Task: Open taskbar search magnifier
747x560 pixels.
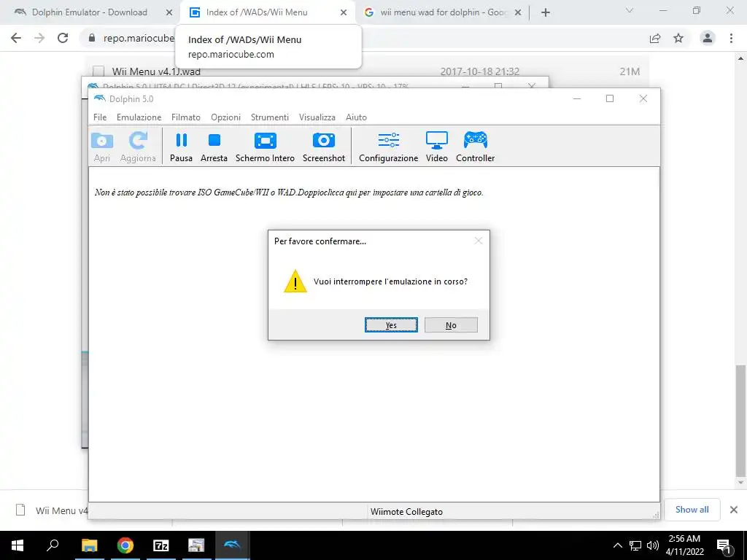Action: coord(53,545)
